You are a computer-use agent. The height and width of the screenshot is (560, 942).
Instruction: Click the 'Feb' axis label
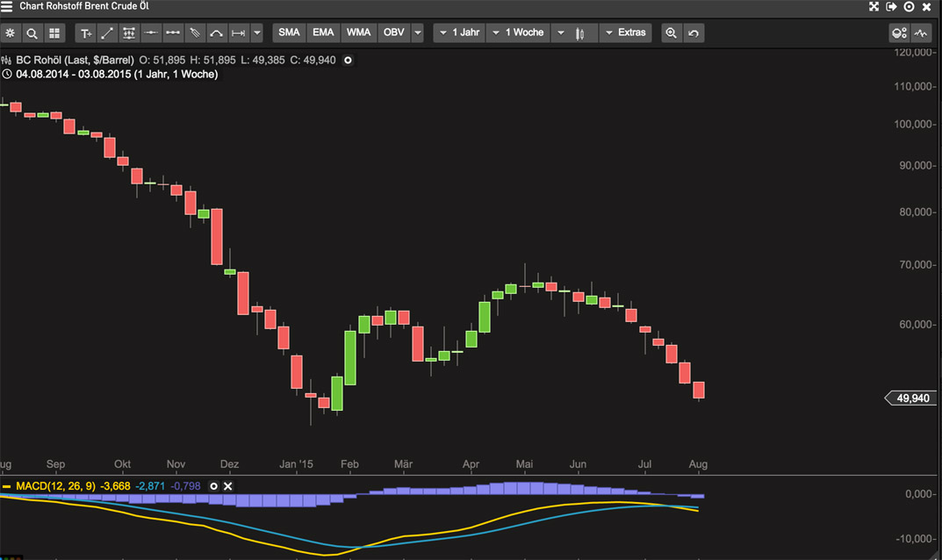point(349,464)
